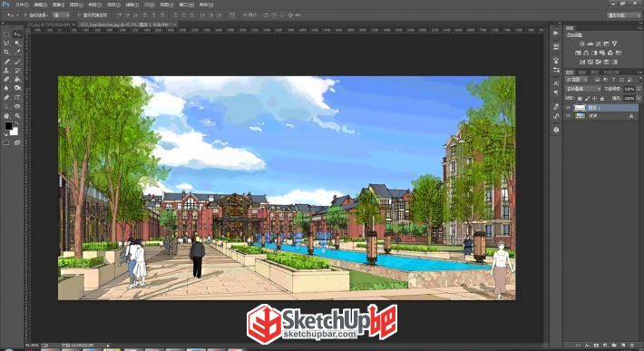Open the workspace switcher dropdown
Viewport: 644px width, 351px height.
click(x=623, y=15)
